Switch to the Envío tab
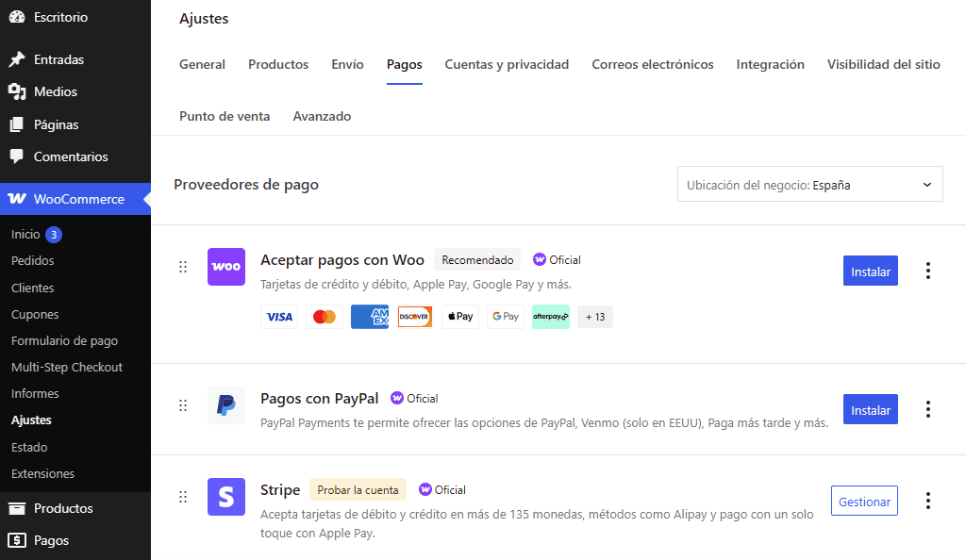 point(347,65)
